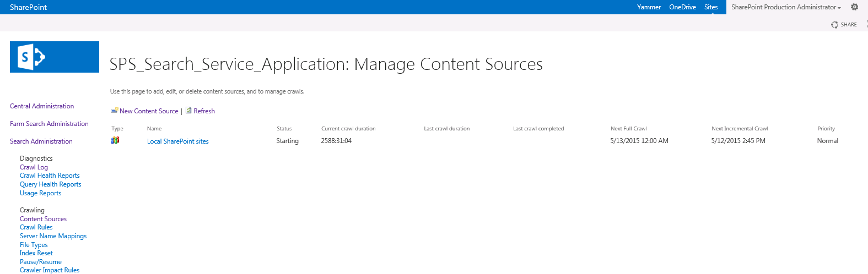Click the Last crawl duration header
868x274 pixels.
click(x=447, y=129)
